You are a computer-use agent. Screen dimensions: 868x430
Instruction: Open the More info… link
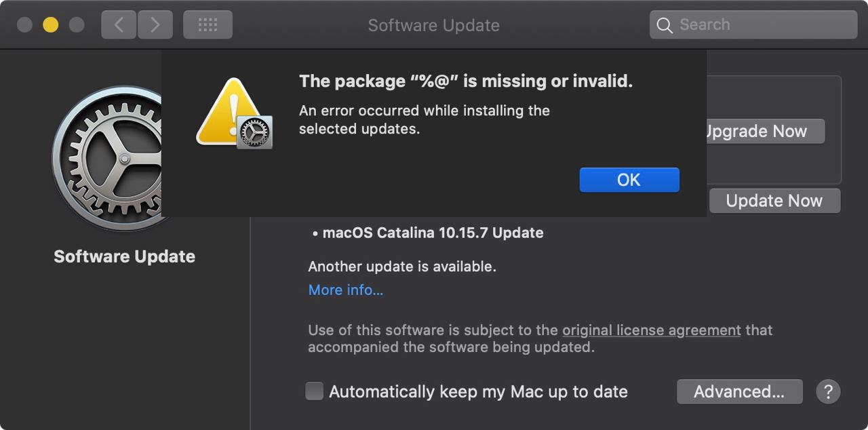(346, 290)
